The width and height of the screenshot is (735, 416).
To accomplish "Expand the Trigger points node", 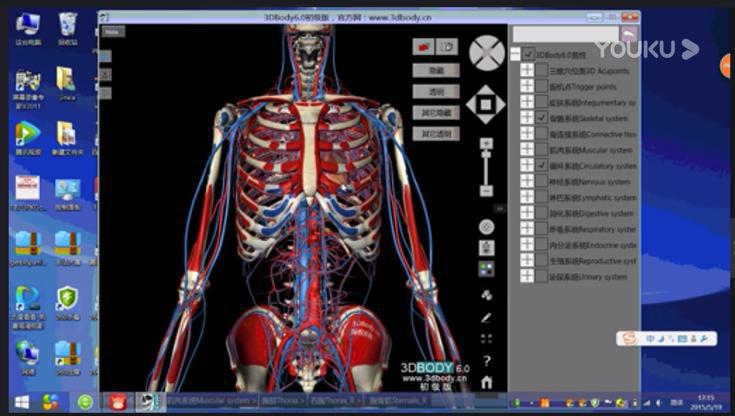I will coord(527,86).
